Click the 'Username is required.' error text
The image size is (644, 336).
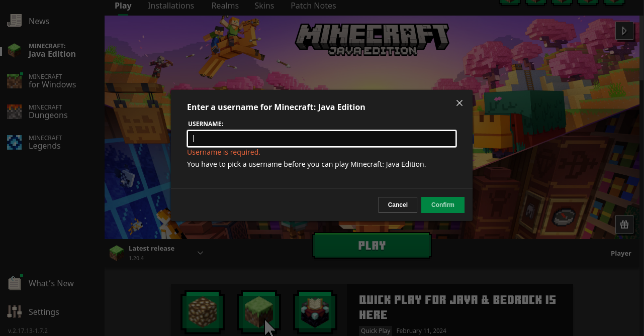(224, 152)
